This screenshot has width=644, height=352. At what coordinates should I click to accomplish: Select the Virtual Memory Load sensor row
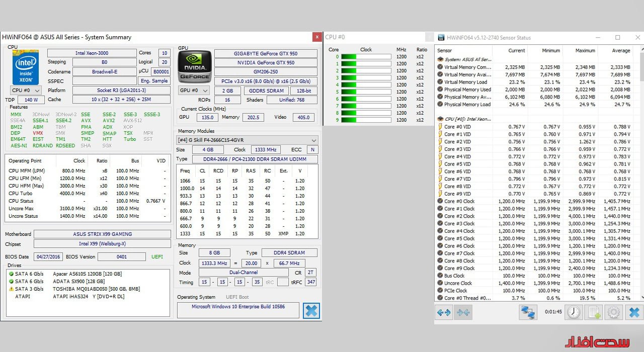point(465,82)
